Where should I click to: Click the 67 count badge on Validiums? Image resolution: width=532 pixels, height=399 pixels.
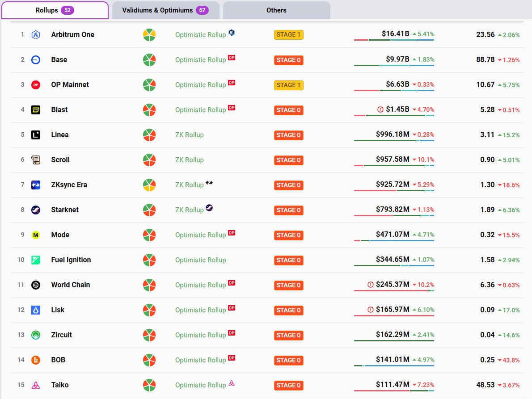202,10
